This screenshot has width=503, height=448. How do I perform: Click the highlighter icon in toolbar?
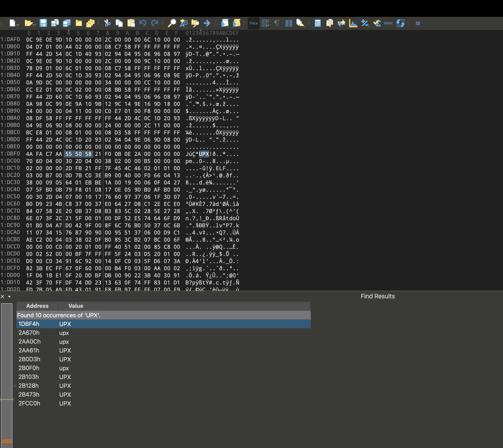point(300,23)
